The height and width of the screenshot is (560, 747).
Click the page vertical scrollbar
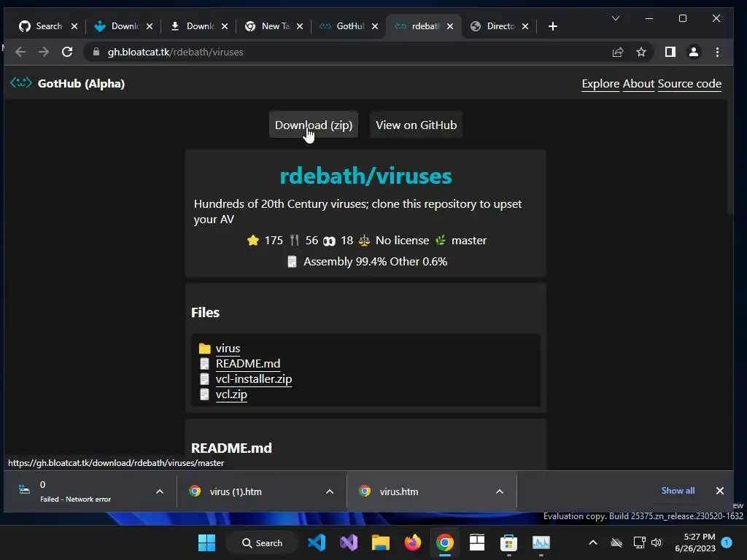click(x=730, y=157)
